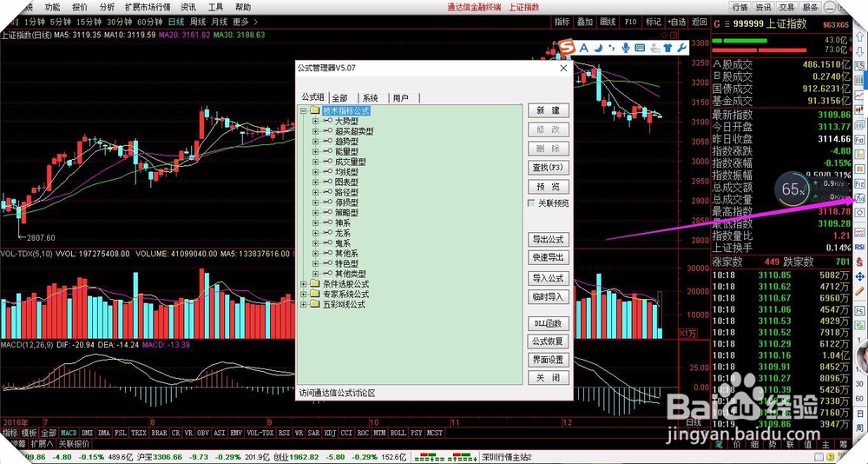Expand the 成交量型 tree node
This screenshot has height=464, width=868.
[316, 162]
